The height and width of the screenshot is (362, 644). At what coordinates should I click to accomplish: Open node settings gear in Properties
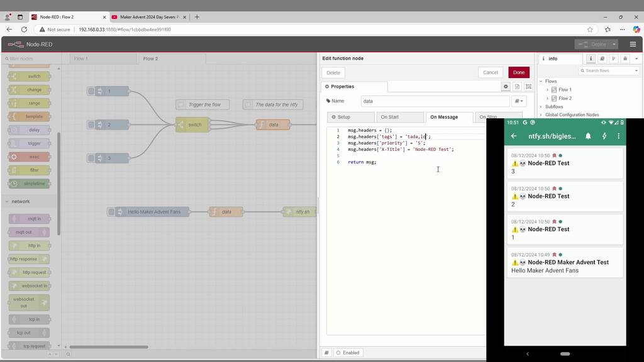pos(506,87)
